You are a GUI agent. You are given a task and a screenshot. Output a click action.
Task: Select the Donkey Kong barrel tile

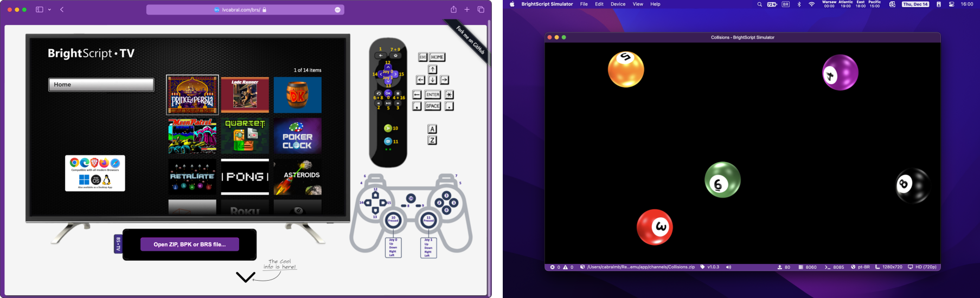(297, 95)
